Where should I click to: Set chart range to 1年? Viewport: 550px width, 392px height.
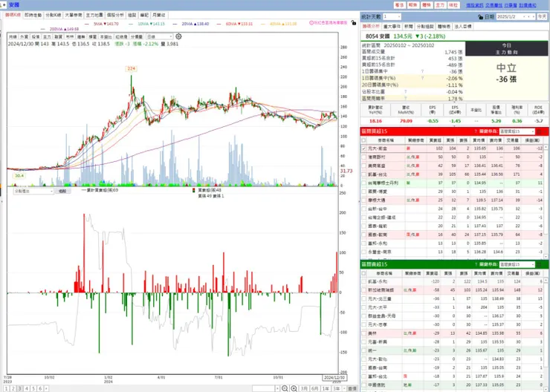point(326,388)
